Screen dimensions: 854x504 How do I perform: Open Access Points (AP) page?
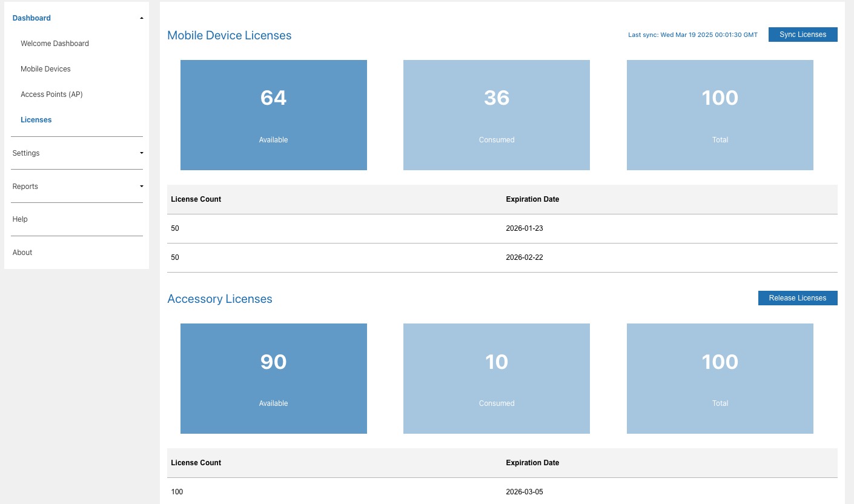[51, 94]
